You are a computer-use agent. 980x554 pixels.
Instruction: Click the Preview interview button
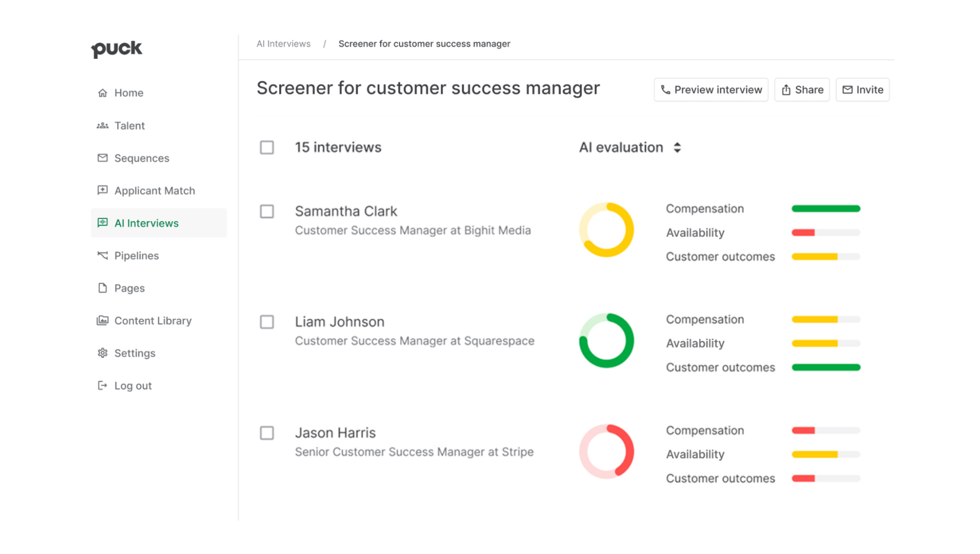click(711, 90)
